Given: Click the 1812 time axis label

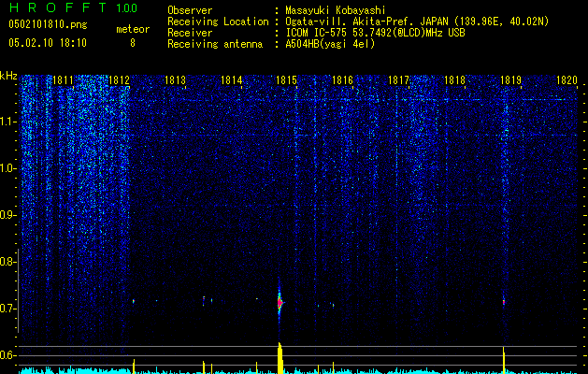Looking at the screenshot, I should coord(119,80).
